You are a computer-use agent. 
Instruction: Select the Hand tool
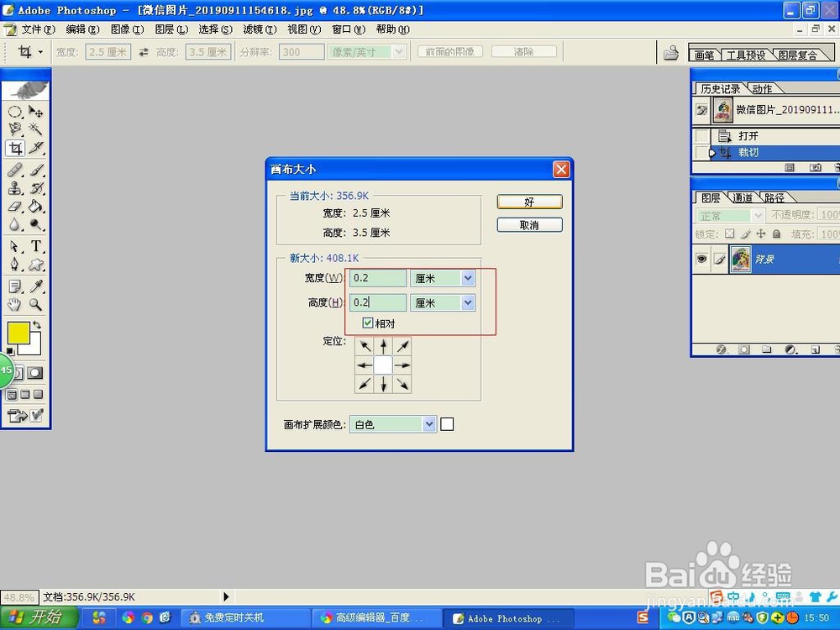coord(14,305)
